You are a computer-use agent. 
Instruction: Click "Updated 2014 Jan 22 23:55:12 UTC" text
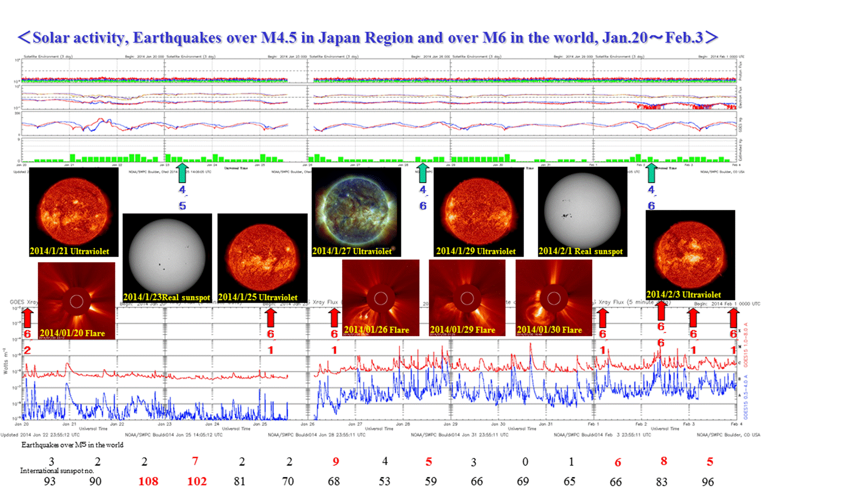(40, 435)
